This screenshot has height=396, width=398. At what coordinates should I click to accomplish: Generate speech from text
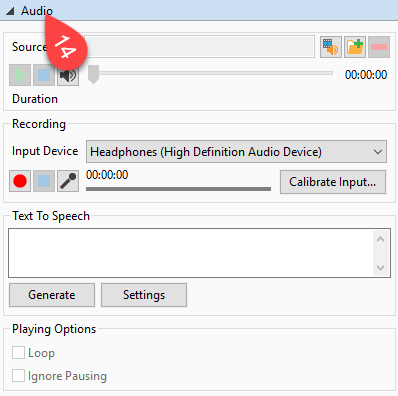coord(52,295)
